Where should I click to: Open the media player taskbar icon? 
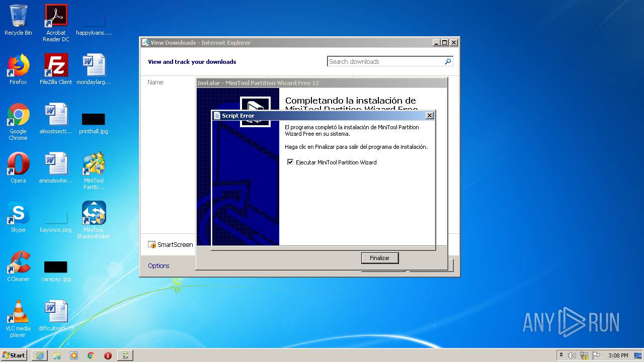[x=74, y=355]
